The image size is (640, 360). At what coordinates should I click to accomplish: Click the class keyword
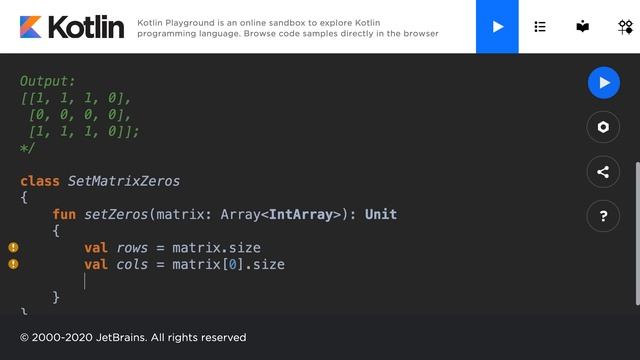[40, 181]
